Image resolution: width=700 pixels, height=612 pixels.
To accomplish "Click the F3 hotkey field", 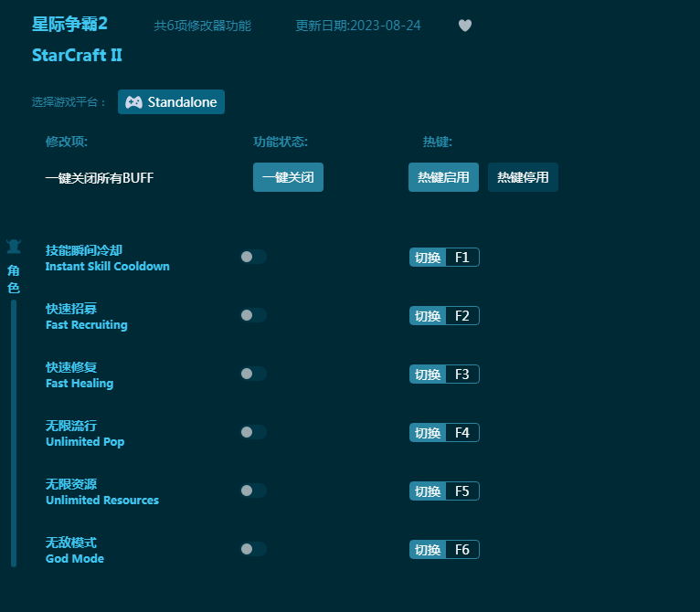I will coord(462,375).
